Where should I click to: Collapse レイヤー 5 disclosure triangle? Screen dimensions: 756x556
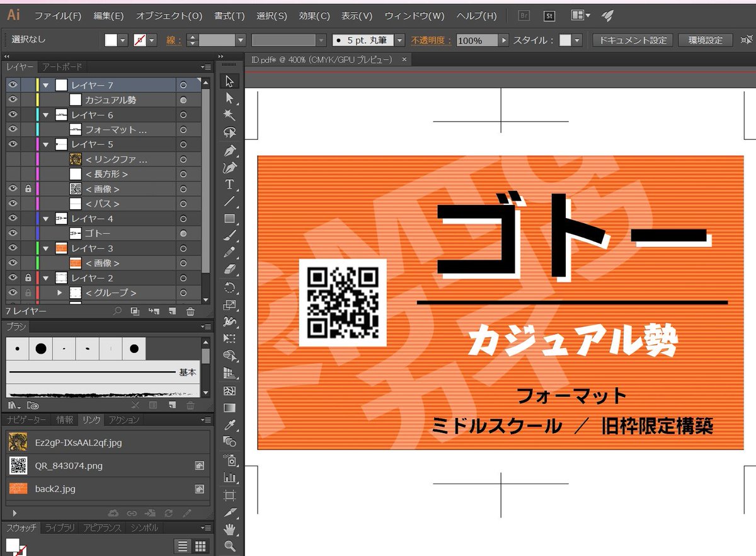46,144
